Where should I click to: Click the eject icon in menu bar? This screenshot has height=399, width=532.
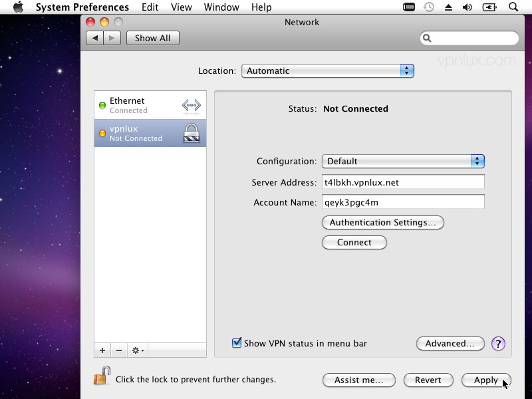click(448, 7)
